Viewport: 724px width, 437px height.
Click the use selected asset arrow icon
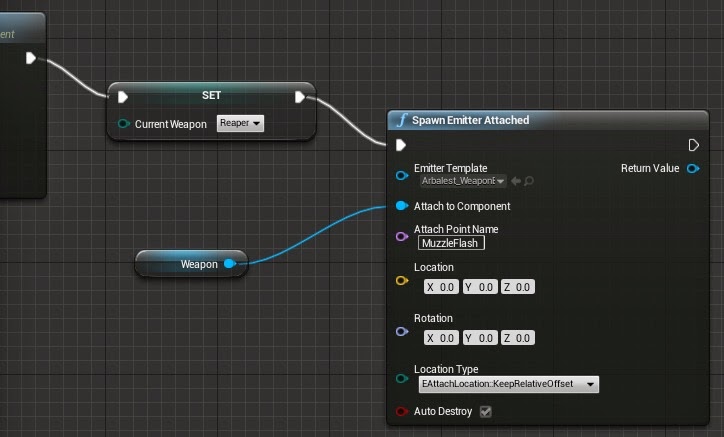click(x=516, y=181)
